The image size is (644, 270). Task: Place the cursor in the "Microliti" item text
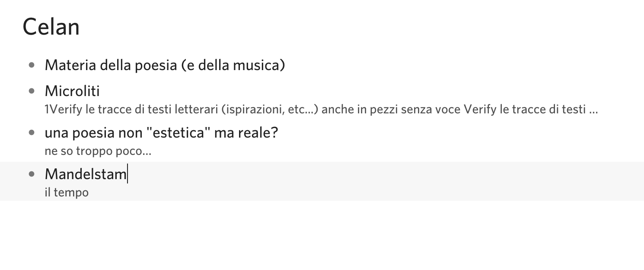click(x=72, y=91)
